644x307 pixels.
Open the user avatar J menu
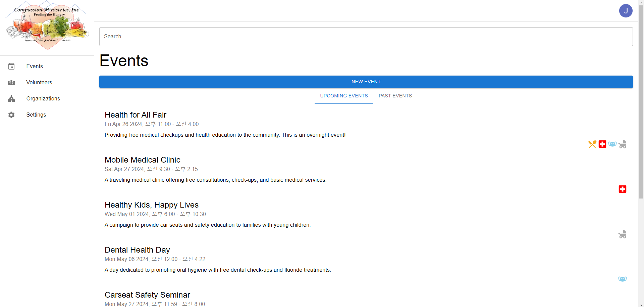coord(626,11)
